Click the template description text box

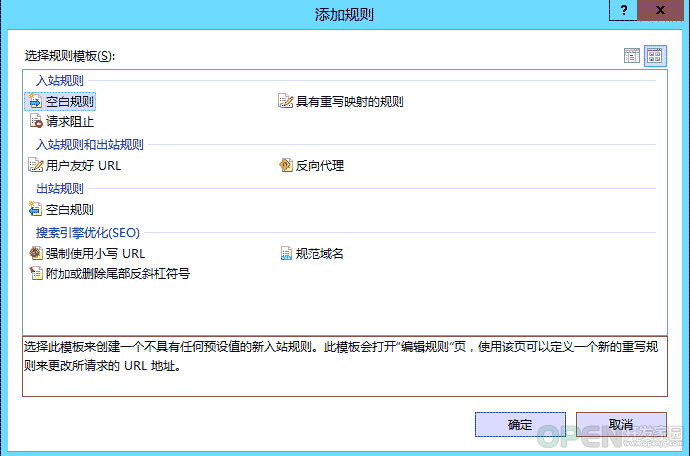pos(345,366)
